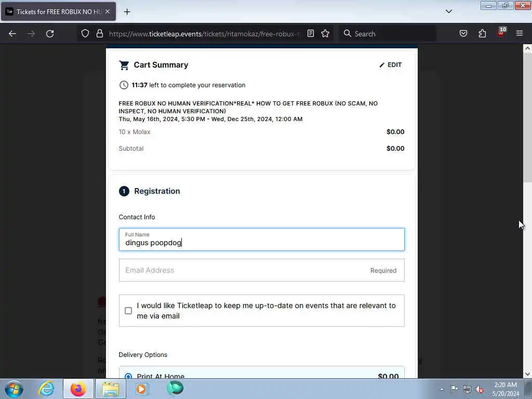Click the clock icon beside reservation timer
The height and width of the screenshot is (399, 532).
124,85
